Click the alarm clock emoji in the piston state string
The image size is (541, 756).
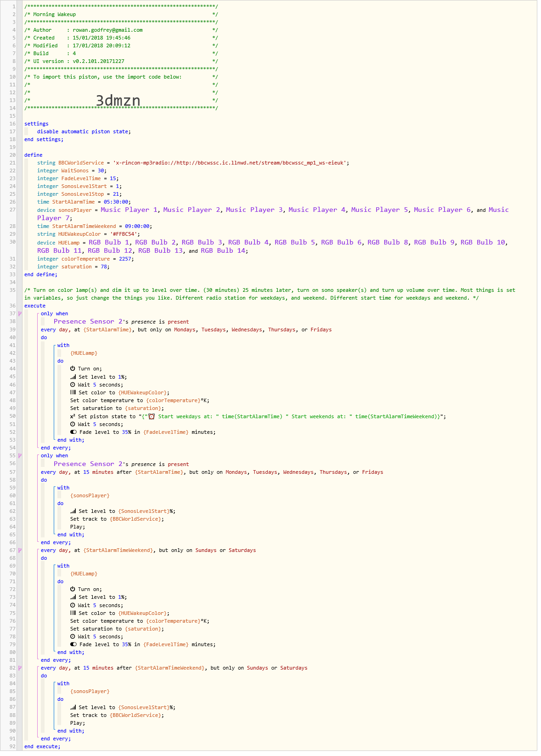click(152, 416)
